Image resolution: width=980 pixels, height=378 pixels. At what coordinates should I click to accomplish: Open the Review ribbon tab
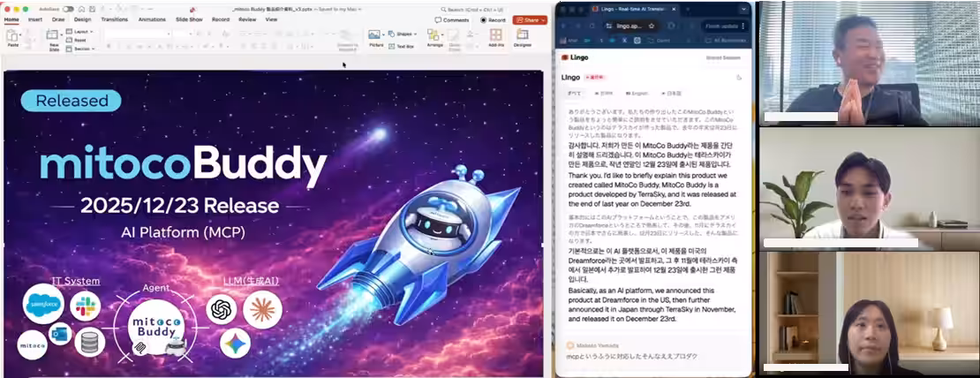(x=247, y=19)
